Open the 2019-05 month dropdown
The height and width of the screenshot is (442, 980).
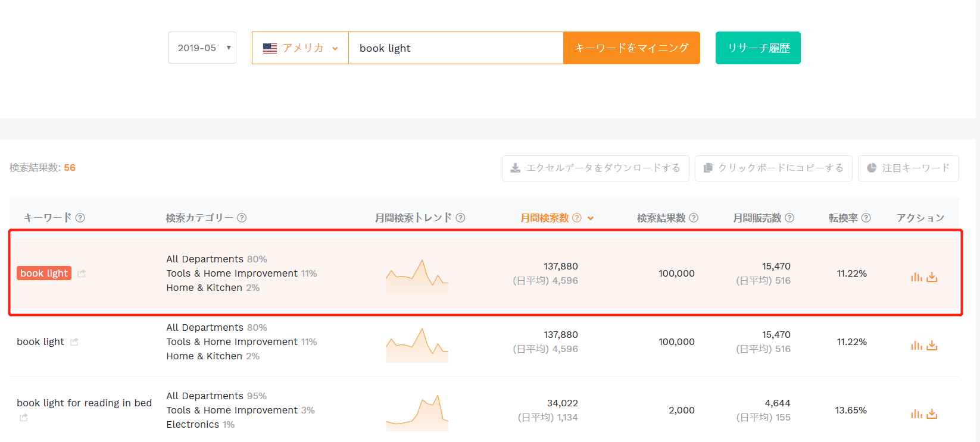click(202, 48)
